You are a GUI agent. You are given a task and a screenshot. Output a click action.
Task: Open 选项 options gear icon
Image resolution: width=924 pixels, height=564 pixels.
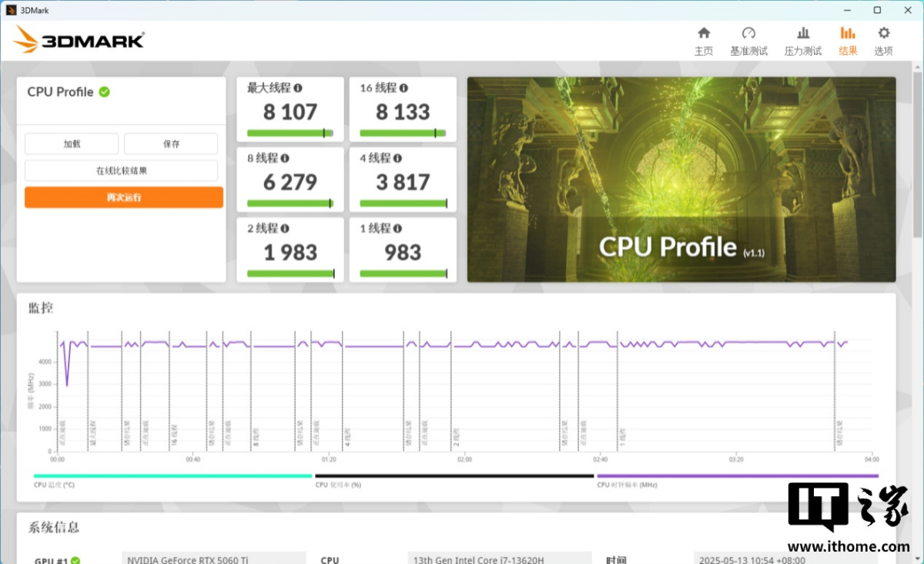tap(883, 33)
